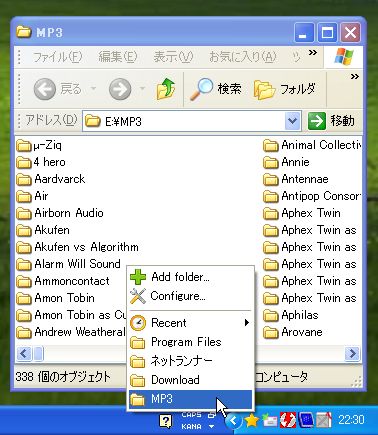This screenshot has height=435, width=378.
Task: Click the red tray icon
Action: point(288,420)
